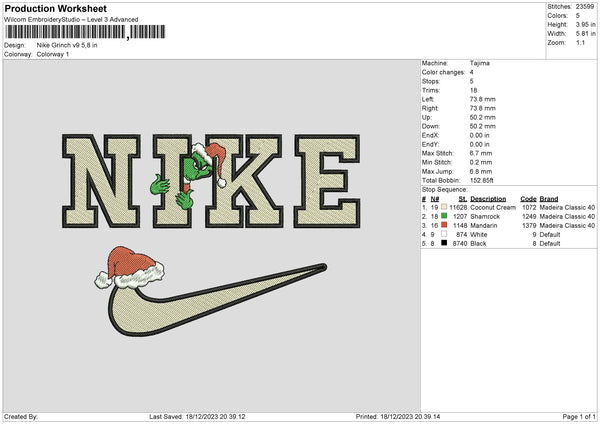
Task: Click the Trims value '18'
Action: [x=473, y=90]
